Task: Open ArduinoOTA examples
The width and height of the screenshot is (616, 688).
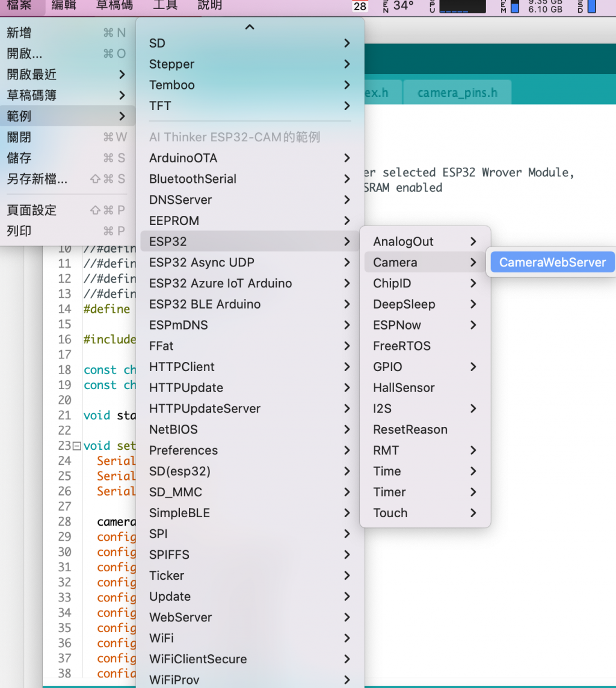Action: (250, 158)
